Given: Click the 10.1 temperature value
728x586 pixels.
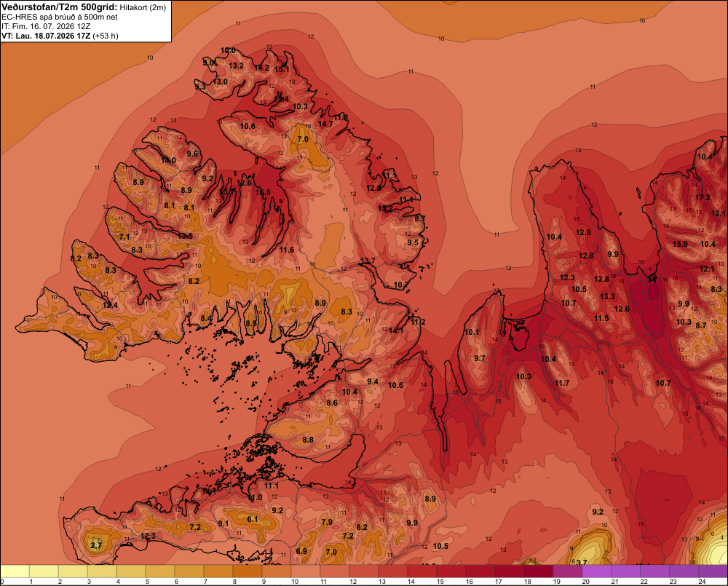Looking at the screenshot, I should [x=472, y=332].
